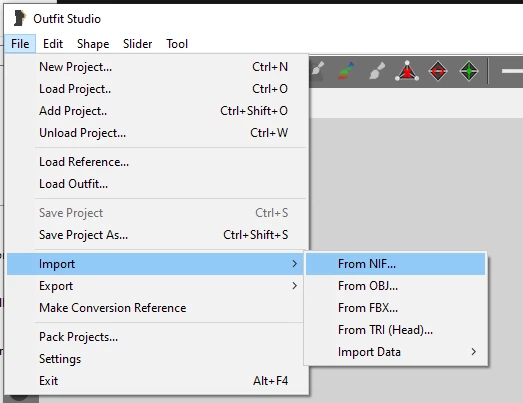The width and height of the screenshot is (523, 403).
Task: Choose Add Project.. entry
Action: click(157, 111)
